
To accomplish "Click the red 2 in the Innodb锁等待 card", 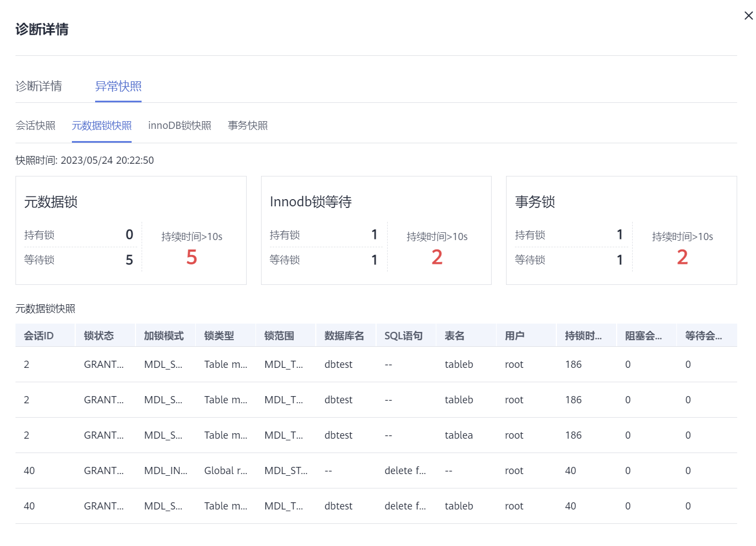I will 437,257.
